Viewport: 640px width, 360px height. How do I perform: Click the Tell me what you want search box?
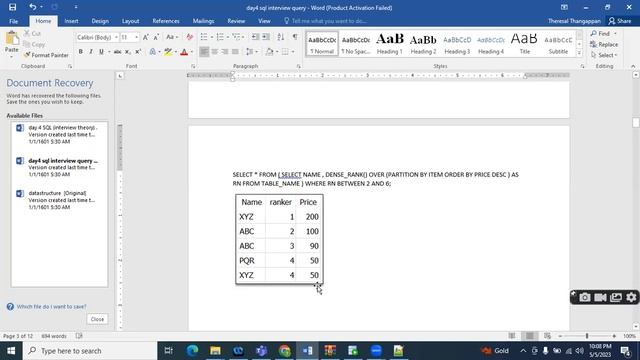pos(329,21)
